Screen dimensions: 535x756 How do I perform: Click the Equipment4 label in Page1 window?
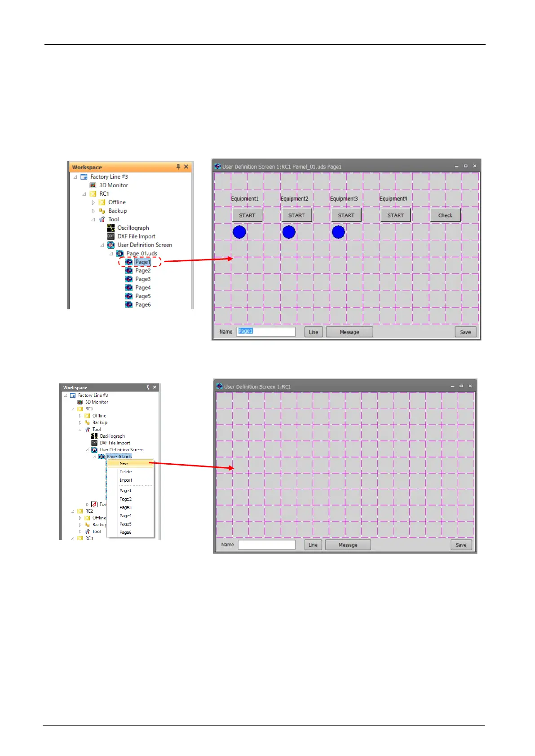(x=393, y=199)
